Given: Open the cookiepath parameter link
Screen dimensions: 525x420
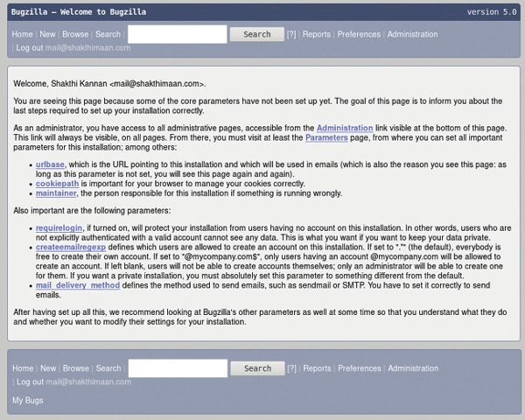Looking at the screenshot, I should click(x=57, y=185).
